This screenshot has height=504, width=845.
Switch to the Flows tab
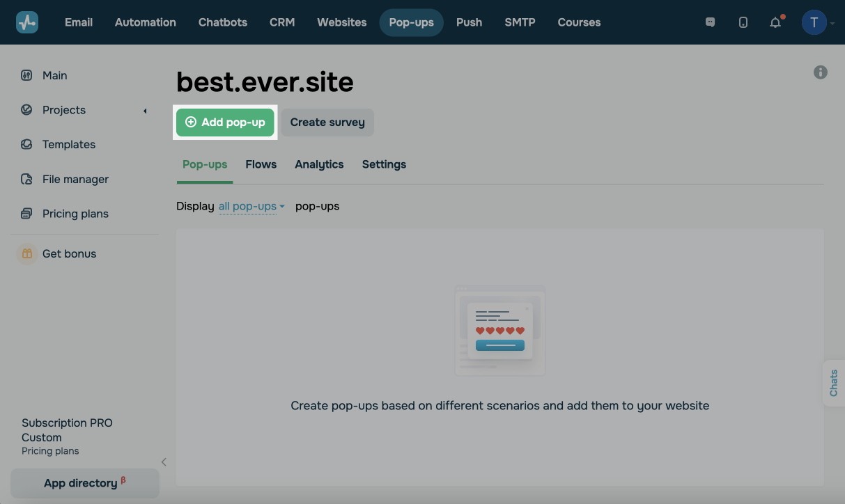pos(261,165)
